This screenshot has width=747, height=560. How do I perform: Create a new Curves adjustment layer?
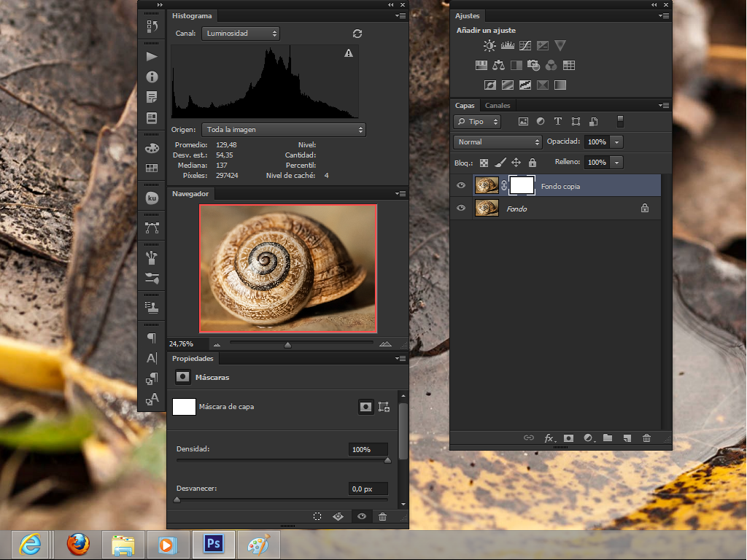525,45
